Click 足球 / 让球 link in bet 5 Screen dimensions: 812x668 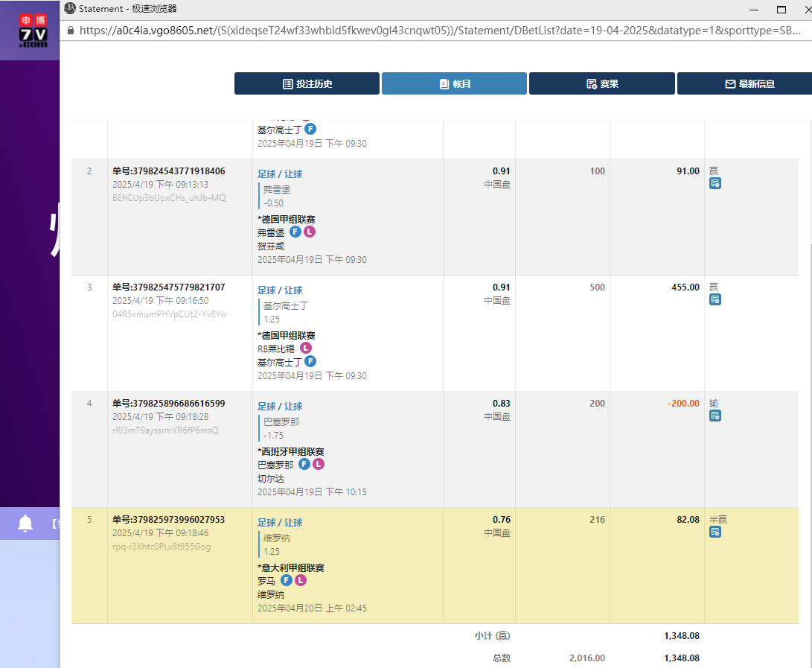tap(280, 523)
